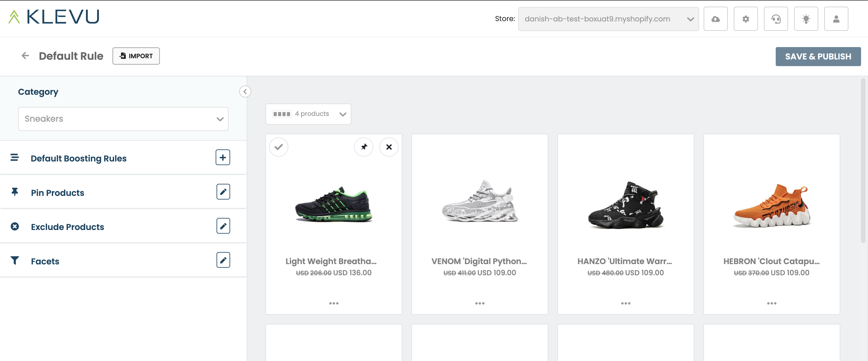The width and height of the screenshot is (868, 361).
Task: Edit Pin Products with pencil icon
Action: pyautogui.click(x=223, y=192)
